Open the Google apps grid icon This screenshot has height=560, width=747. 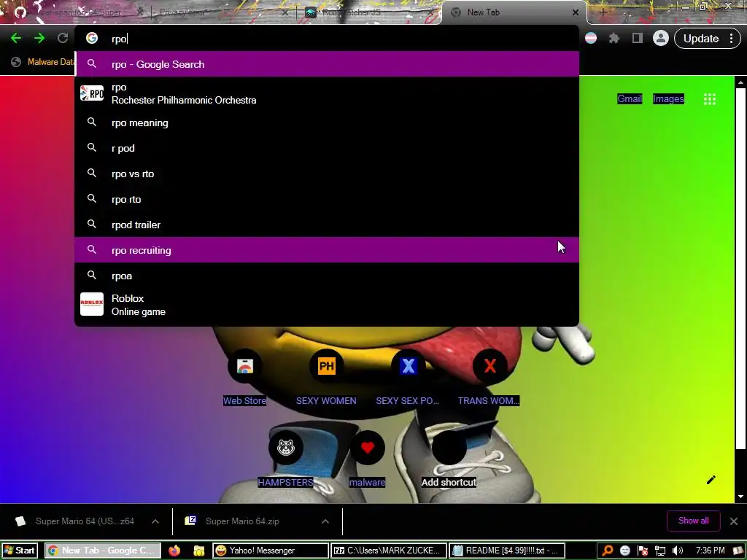[709, 99]
